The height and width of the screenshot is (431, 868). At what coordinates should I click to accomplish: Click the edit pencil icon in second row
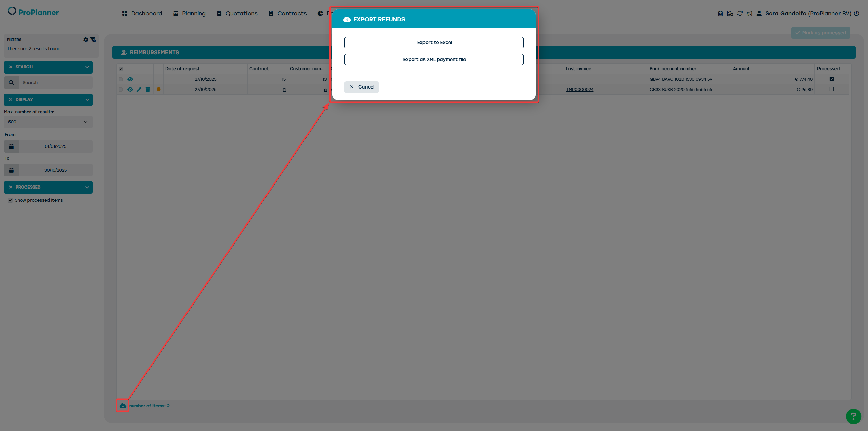tap(139, 90)
